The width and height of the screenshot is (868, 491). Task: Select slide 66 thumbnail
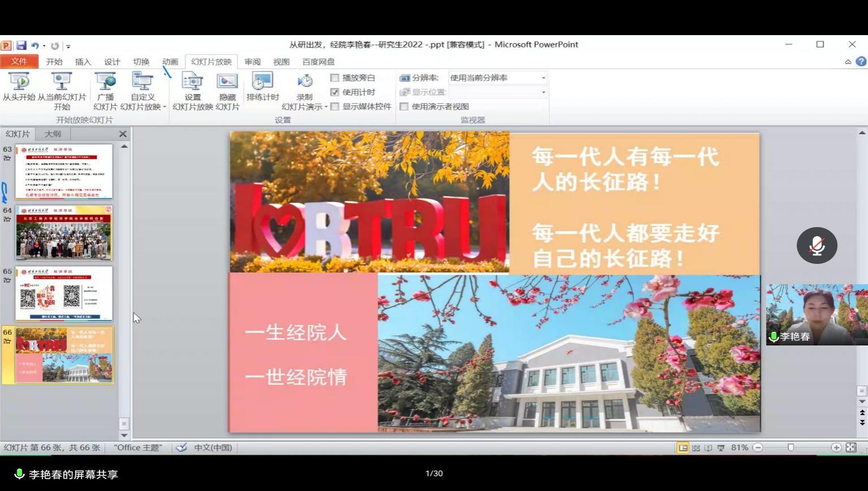64,355
